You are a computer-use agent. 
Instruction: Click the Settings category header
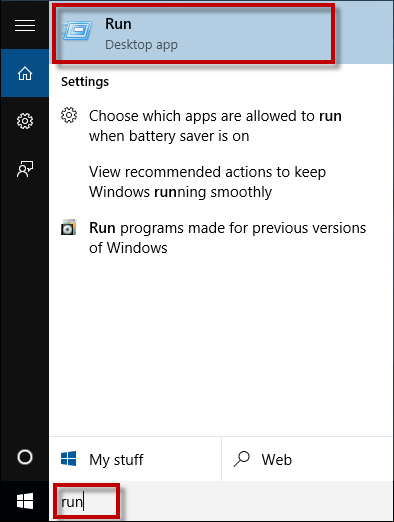[85, 82]
